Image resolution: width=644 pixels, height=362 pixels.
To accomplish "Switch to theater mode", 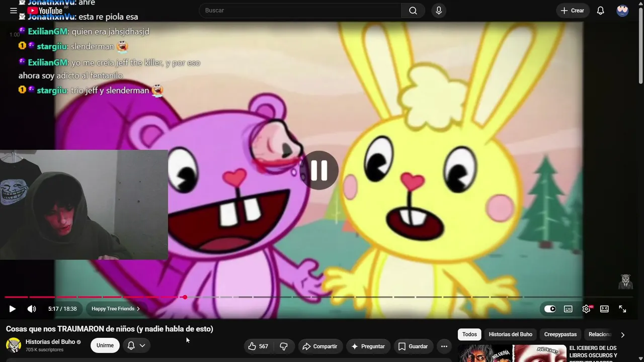I will click(604, 309).
